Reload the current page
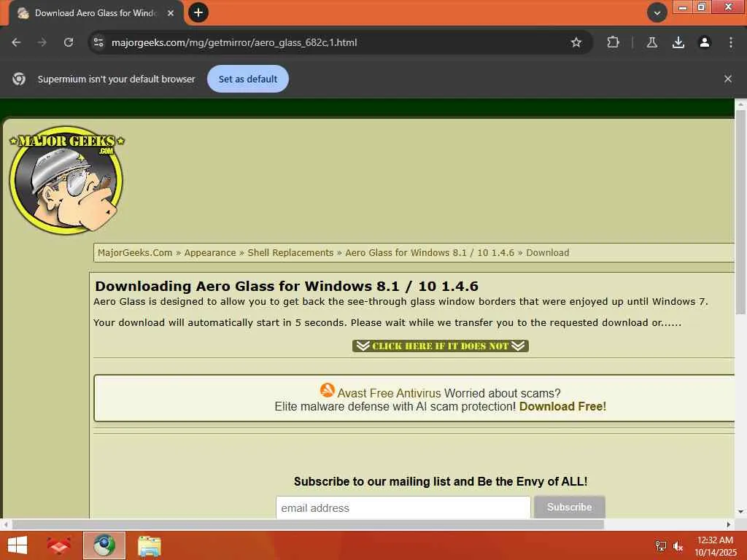The image size is (747, 560). 69,42
